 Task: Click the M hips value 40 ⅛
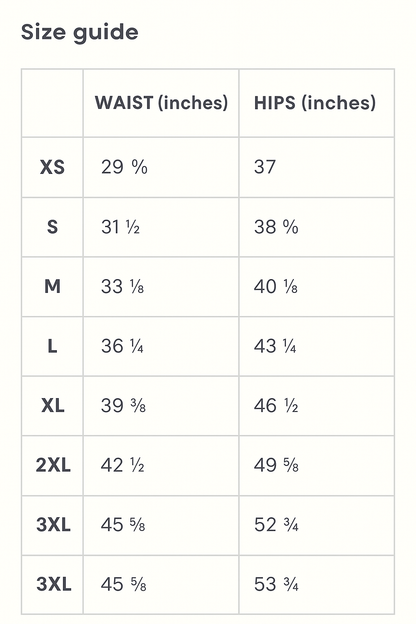275,287
